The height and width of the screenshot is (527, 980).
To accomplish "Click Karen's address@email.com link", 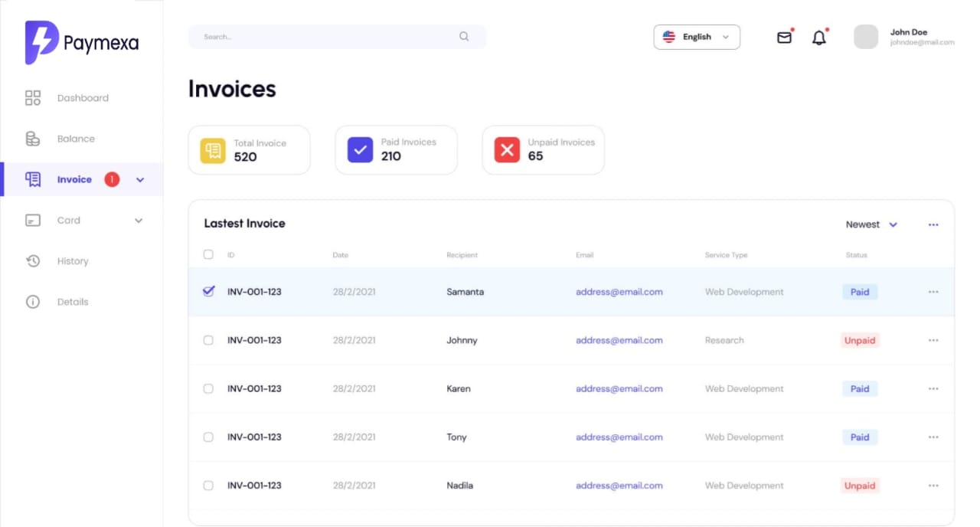I will coord(619,388).
